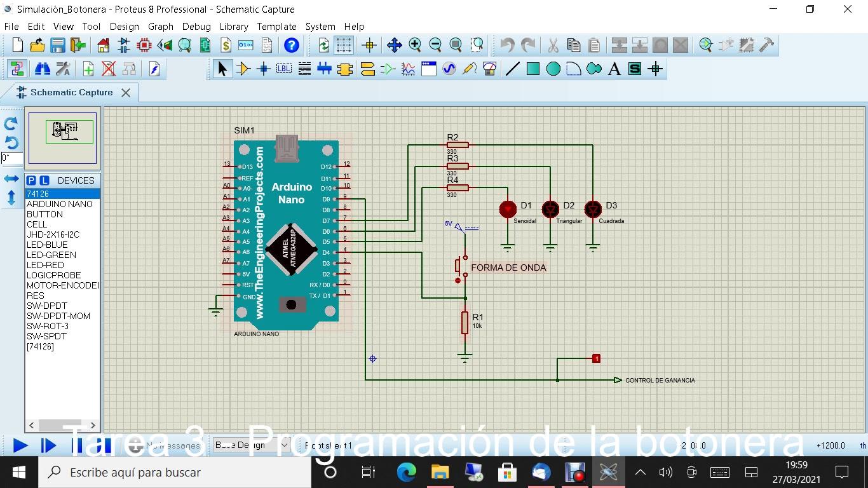Open the Debug menu

coord(196,26)
